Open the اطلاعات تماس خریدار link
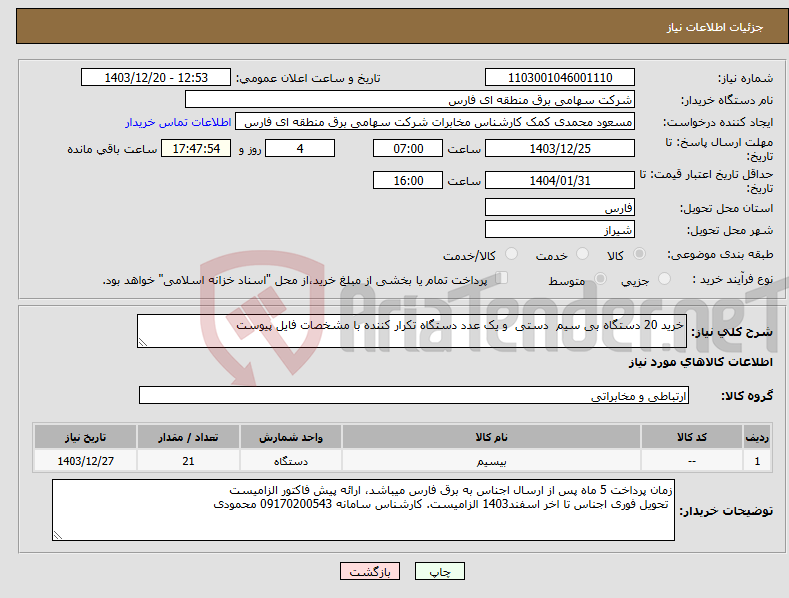The height and width of the screenshot is (598, 789). (x=178, y=122)
